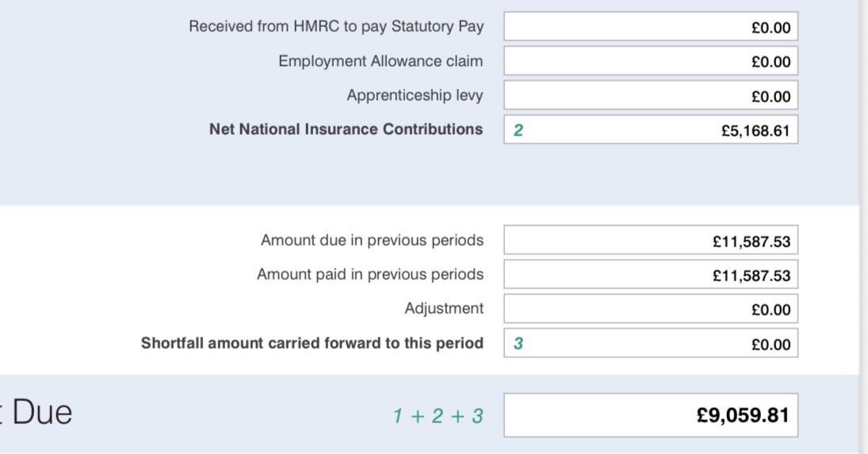Click the Adjustment label text
Image resolution: width=868 pixels, height=454 pixels.
point(444,308)
